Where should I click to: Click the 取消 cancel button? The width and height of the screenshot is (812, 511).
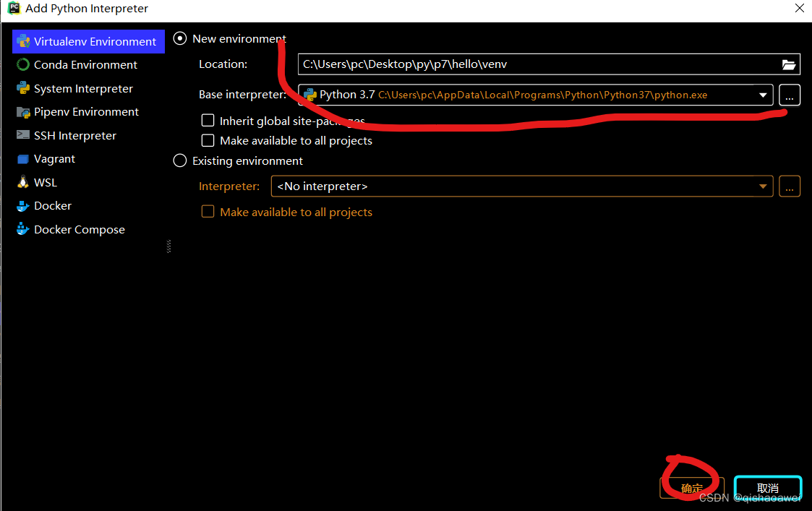point(768,488)
